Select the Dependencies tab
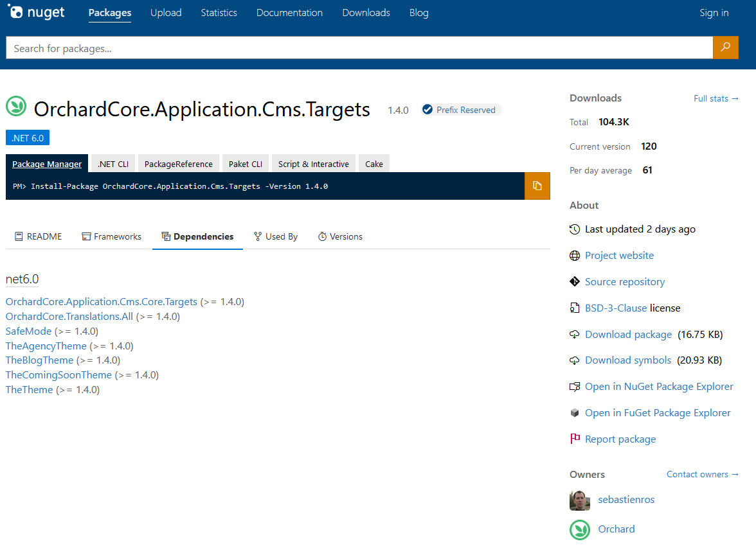This screenshot has height=546, width=756. [198, 236]
